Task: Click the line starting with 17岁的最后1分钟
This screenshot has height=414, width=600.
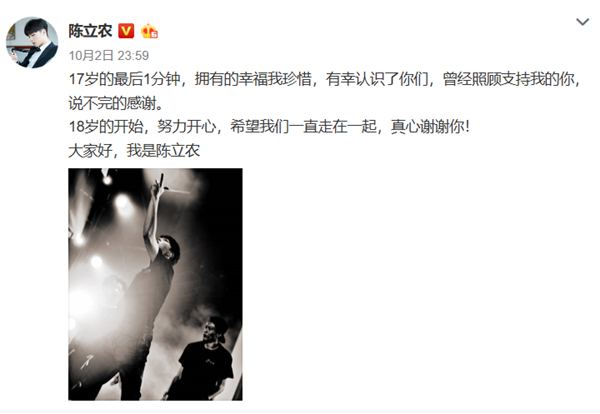Action: pyautogui.click(x=325, y=79)
